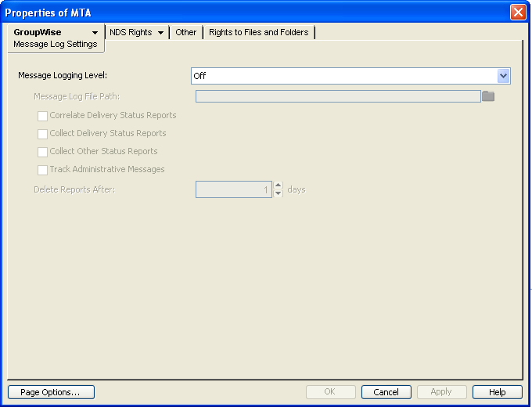Open the Message Logging Level dropdown
Screen dimensions: 532x407
[x=503, y=76]
